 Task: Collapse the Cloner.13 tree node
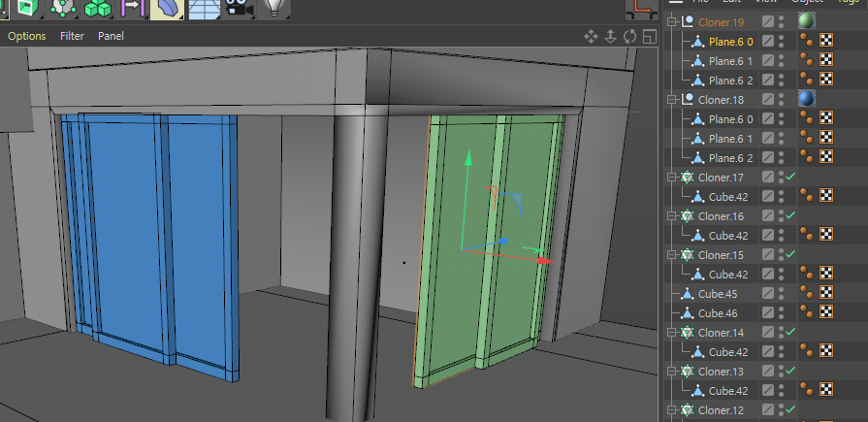[x=673, y=371]
